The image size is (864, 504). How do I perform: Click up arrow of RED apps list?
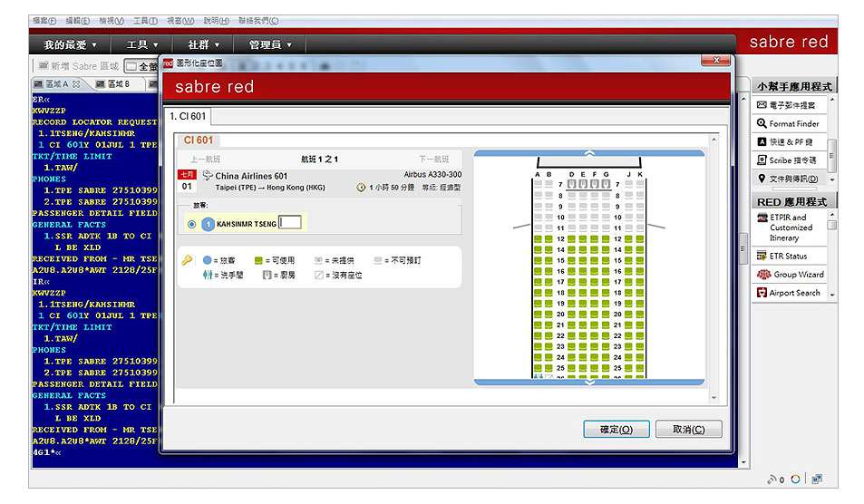(832, 214)
